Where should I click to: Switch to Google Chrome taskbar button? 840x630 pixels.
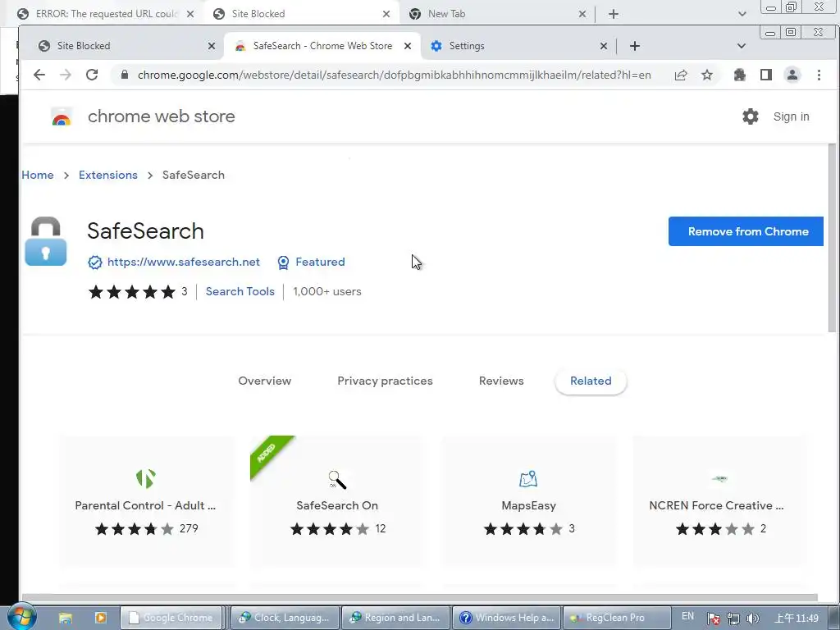click(x=171, y=618)
